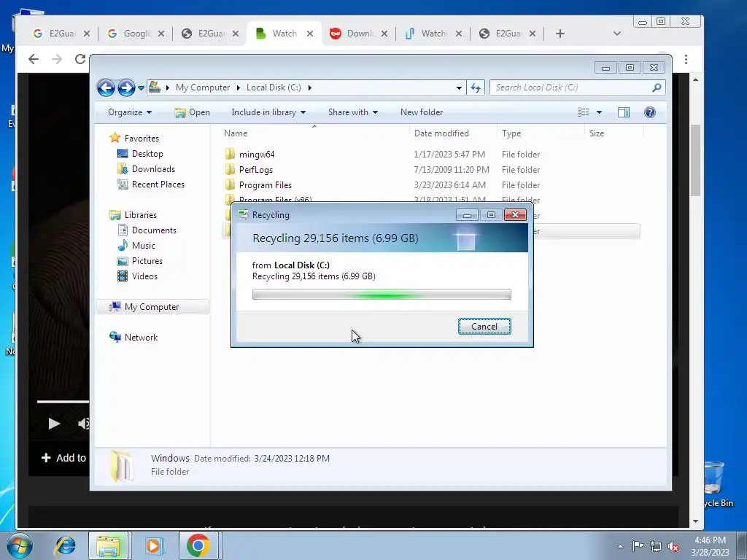Play the video in the Chrome page
This screenshot has height=560, width=747.
click(54, 424)
